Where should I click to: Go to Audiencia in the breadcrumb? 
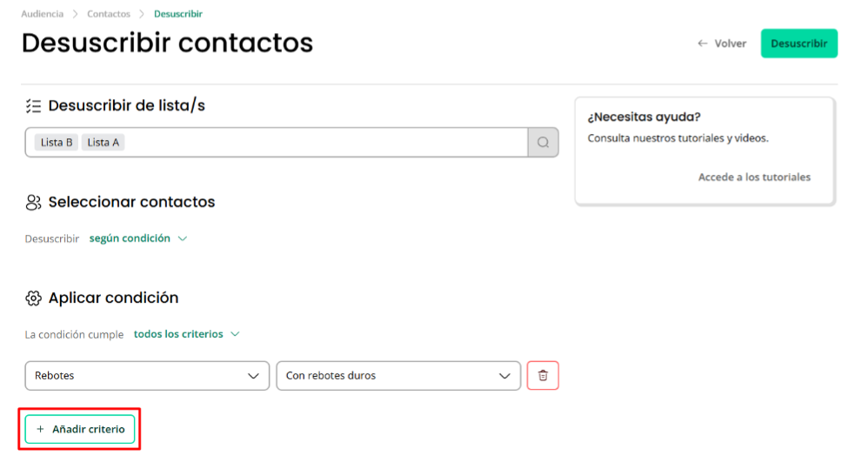pos(42,14)
